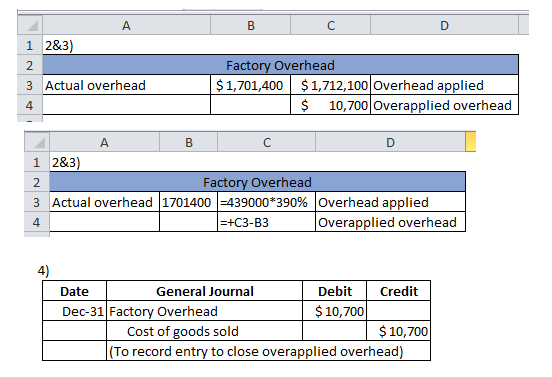Click Factory Overhead title in second spreadsheet

[x=257, y=182]
